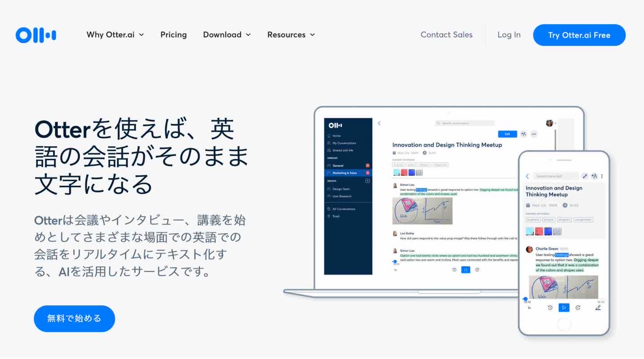Click the Otter.ai logo in the header
Image resolution: width=644 pixels, height=359 pixels.
36,35
